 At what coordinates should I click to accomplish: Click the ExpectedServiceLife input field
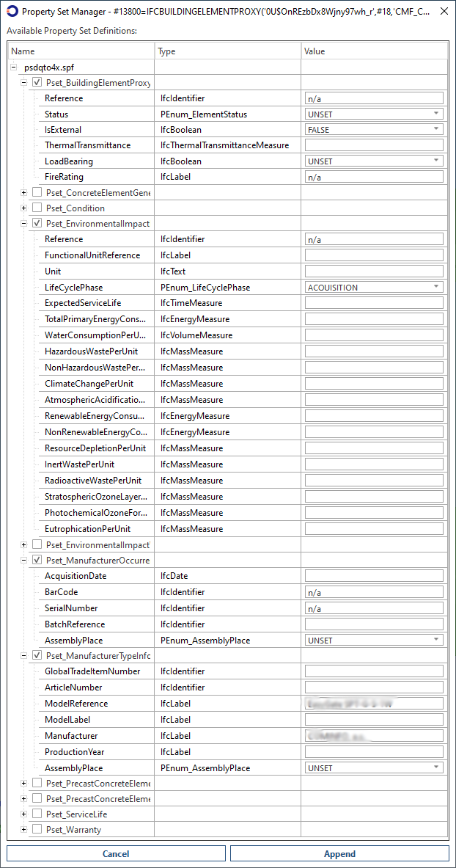click(374, 303)
